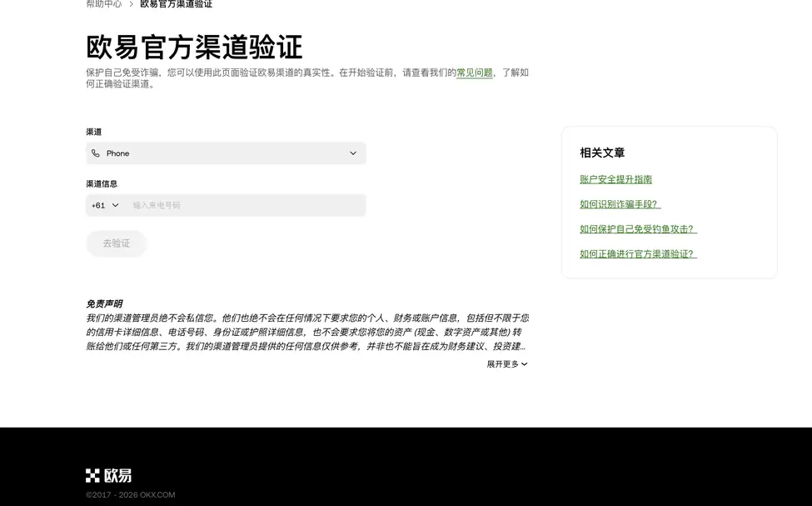812x506 pixels.
Task: Click the ©2017 - 2026 OKX.COM copyright text
Action: pyautogui.click(x=131, y=494)
